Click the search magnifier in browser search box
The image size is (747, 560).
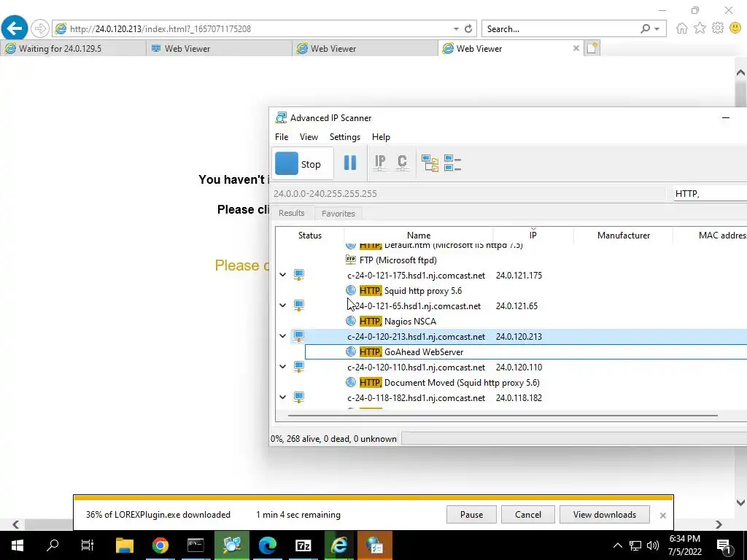coord(645,28)
